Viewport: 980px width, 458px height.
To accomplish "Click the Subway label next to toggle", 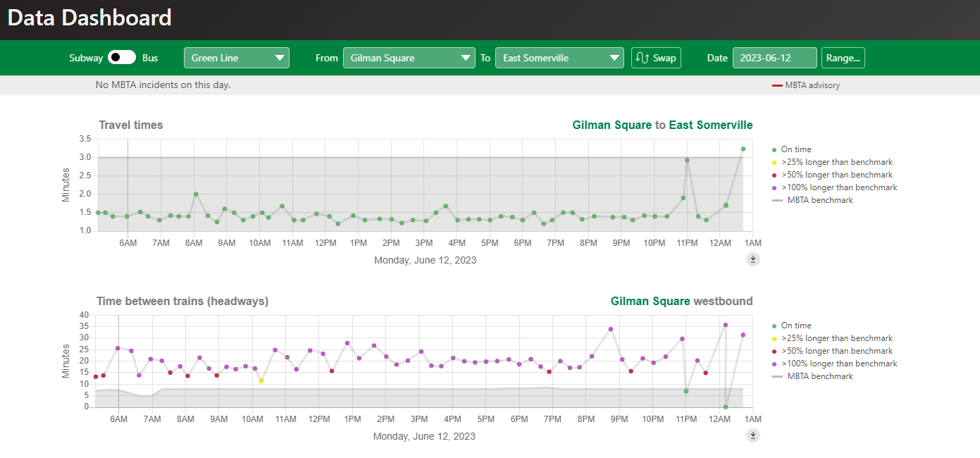I will (x=86, y=58).
